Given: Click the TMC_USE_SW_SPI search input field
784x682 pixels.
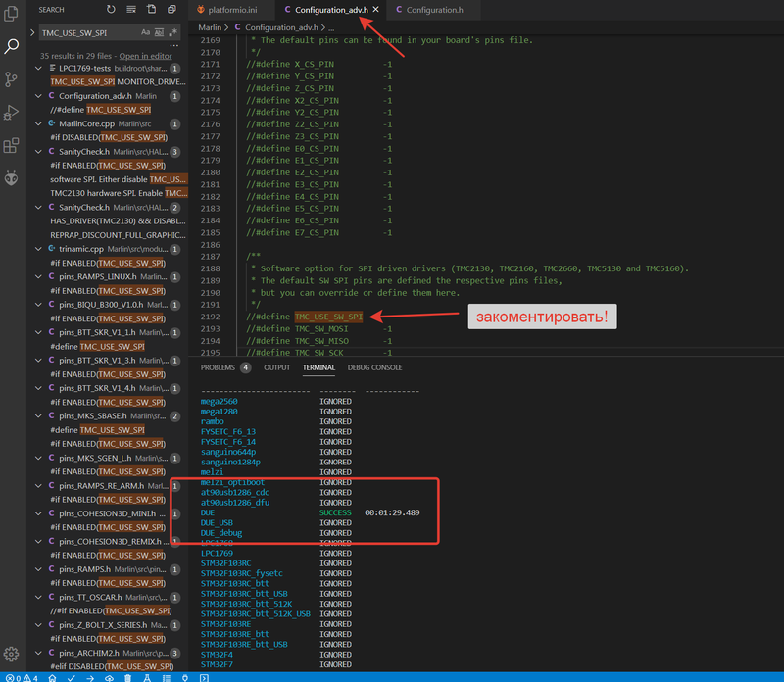Looking at the screenshot, I should (x=88, y=33).
